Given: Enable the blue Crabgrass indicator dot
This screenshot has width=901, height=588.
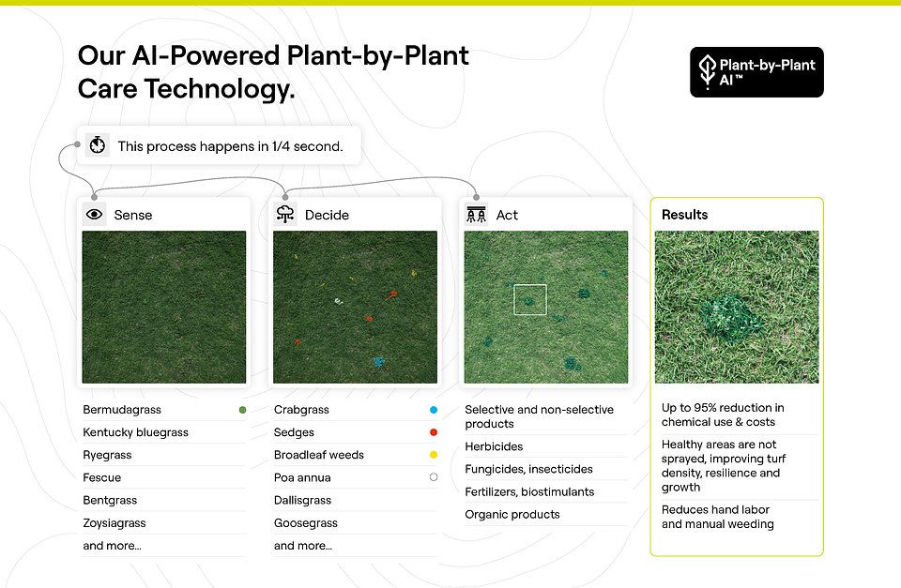Looking at the screenshot, I should (434, 409).
